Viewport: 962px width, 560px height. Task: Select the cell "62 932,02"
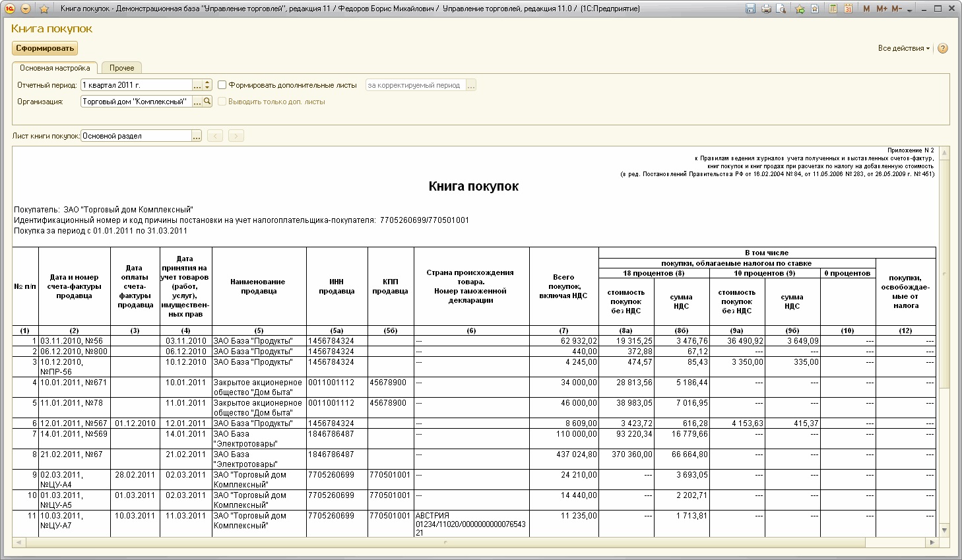point(564,341)
